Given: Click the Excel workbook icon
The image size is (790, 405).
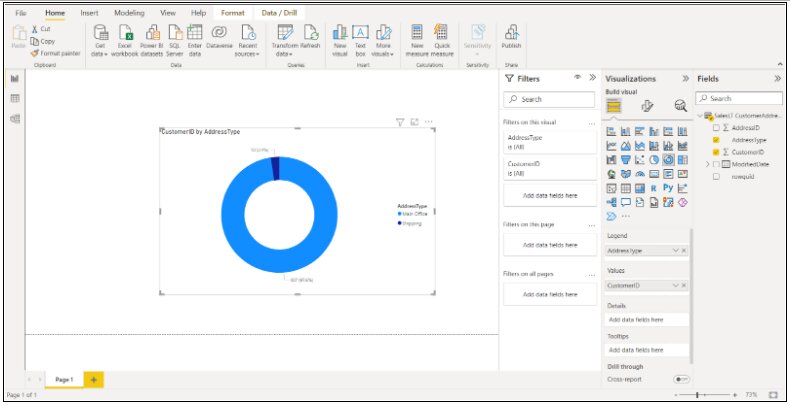Looking at the screenshot, I should (x=125, y=34).
